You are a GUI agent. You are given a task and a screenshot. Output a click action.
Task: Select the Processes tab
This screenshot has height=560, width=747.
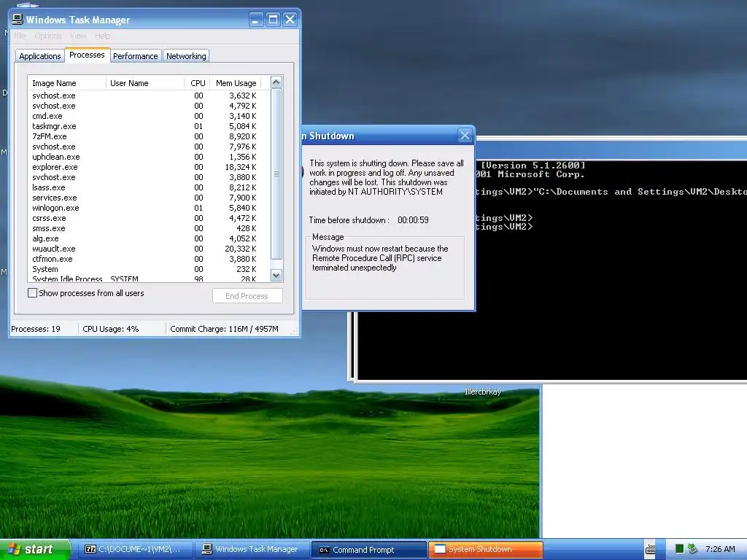point(88,55)
